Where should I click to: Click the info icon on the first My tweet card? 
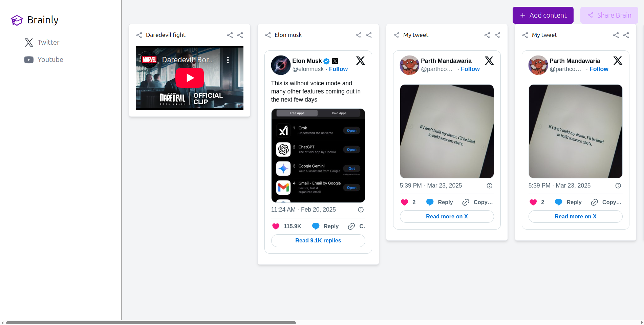click(490, 186)
